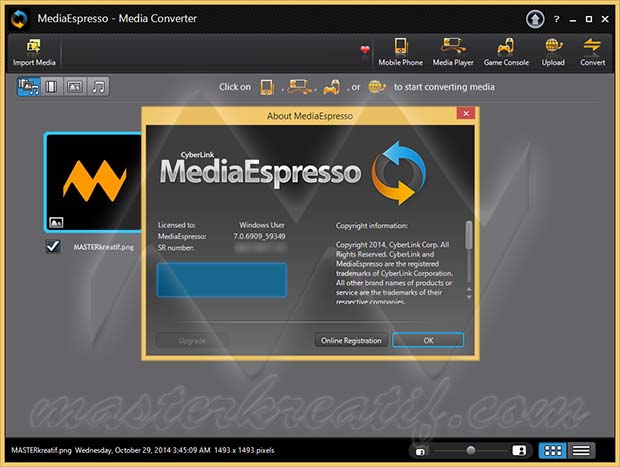Viewport: 620px width, 467px height.
Task: Click the scroll arrows below copyright scrollbar
Action: click(x=469, y=293)
